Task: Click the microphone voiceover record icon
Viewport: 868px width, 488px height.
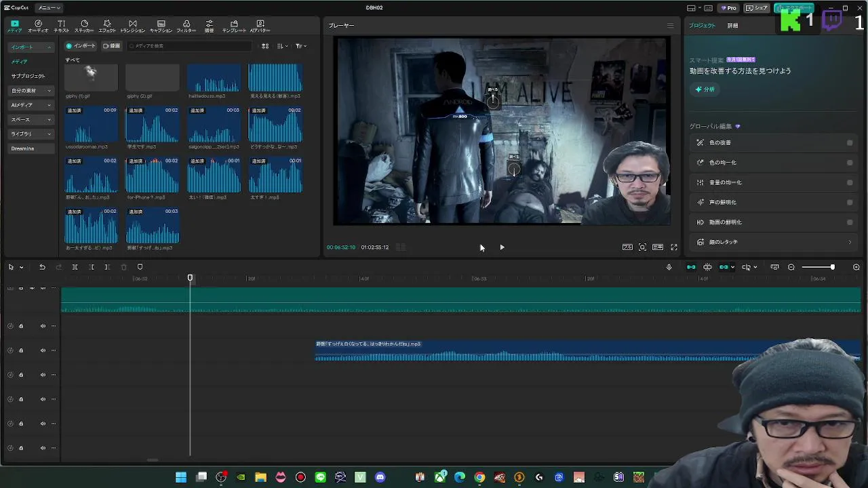Action: pyautogui.click(x=669, y=267)
